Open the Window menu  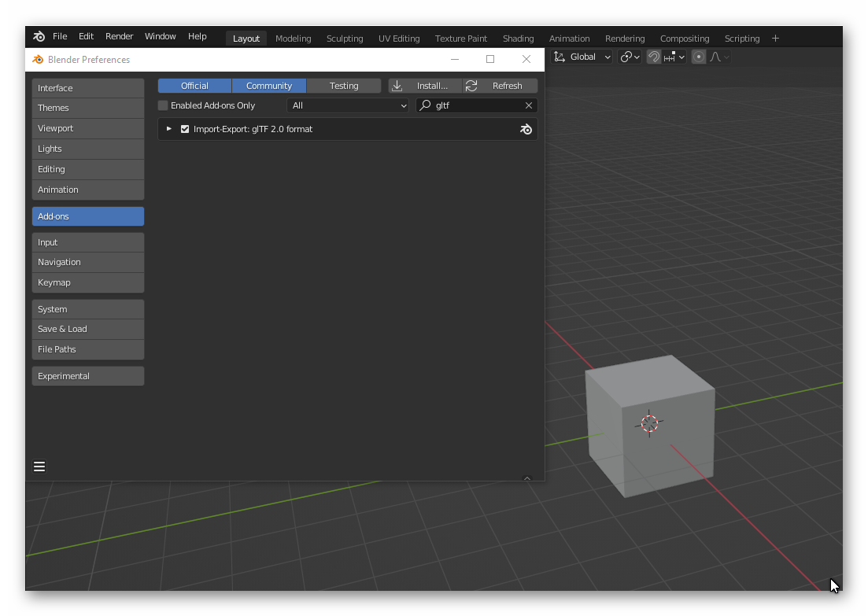160,36
